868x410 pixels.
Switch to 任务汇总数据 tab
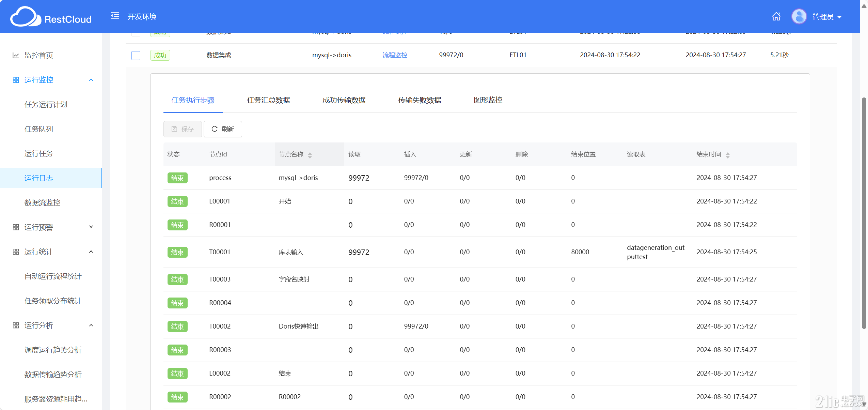point(268,100)
